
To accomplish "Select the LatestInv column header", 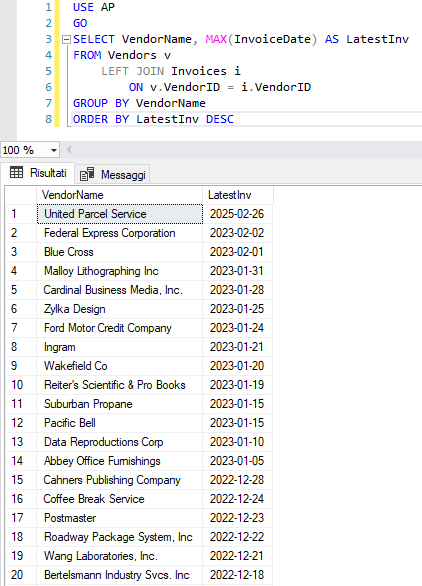I will [237, 195].
